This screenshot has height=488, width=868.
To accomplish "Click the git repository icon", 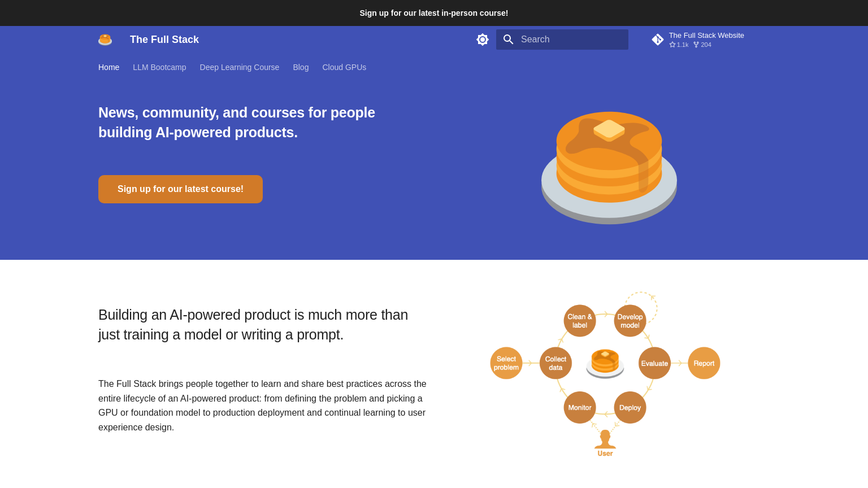I will click(658, 40).
